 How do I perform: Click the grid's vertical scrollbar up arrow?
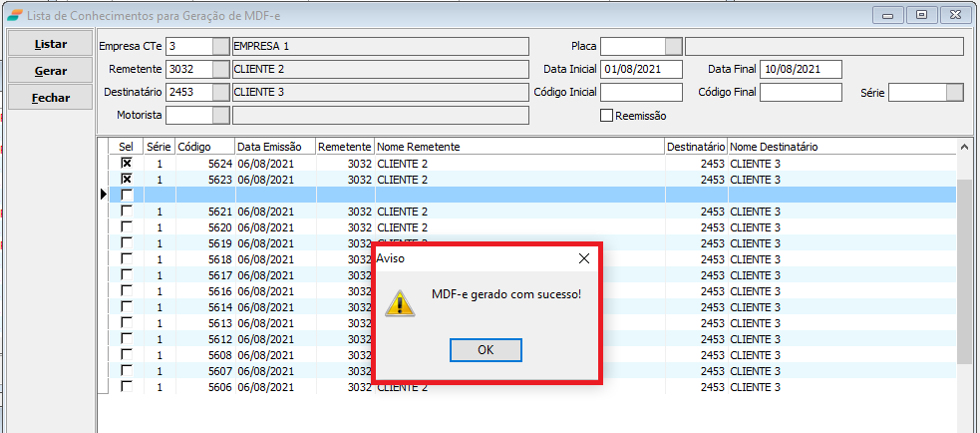pyautogui.click(x=963, y=147)
